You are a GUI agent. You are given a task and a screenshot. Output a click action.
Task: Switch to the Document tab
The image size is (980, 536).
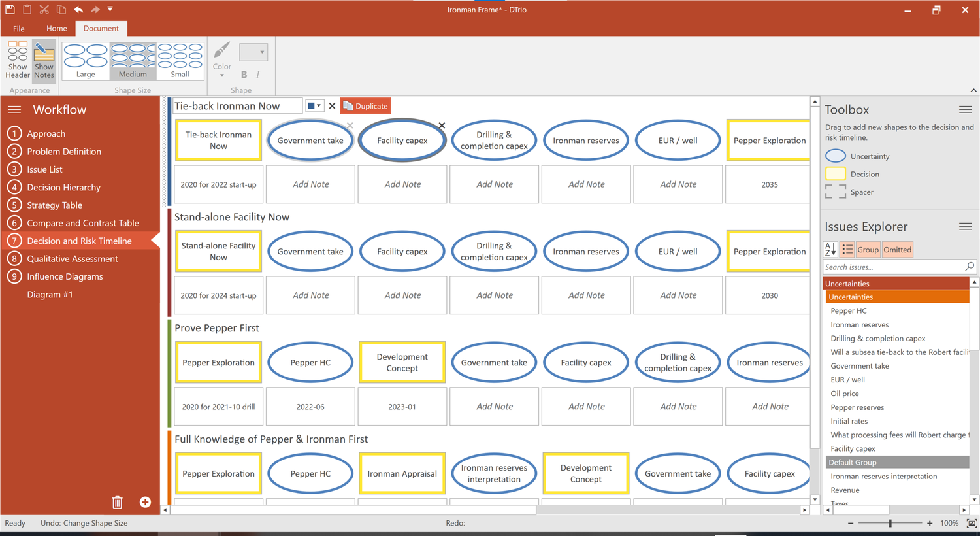click(x=101, y=29)
